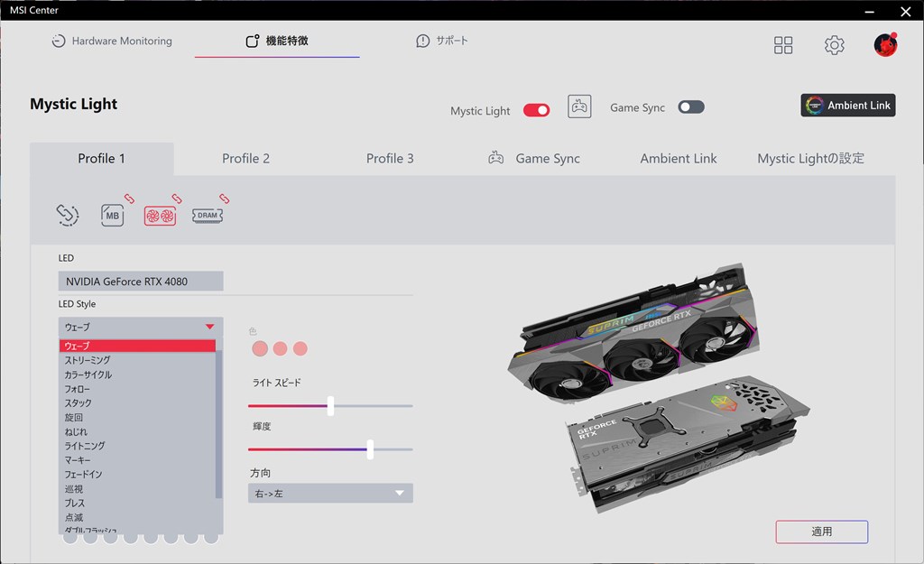Select the graphics card fan icon
Screen dimensions: 924x564
point(161,217)
